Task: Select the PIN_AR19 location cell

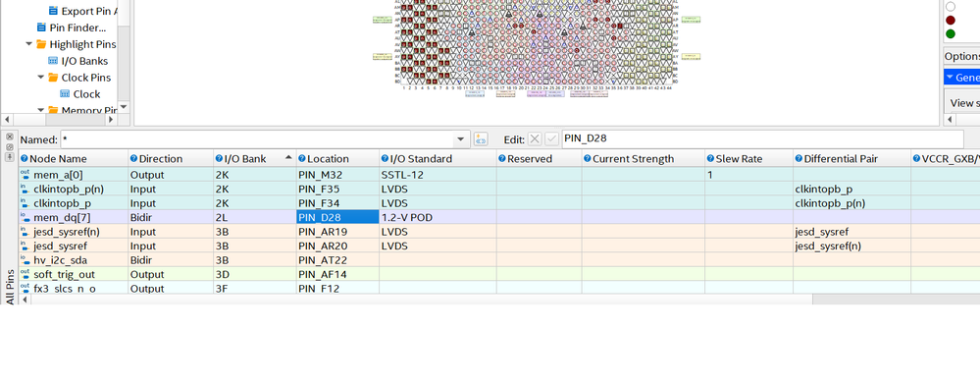Action: (x=337, y=232)
